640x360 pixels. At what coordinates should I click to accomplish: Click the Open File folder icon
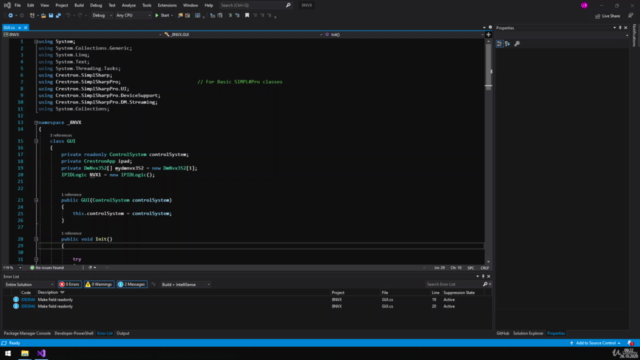[43, 16]
